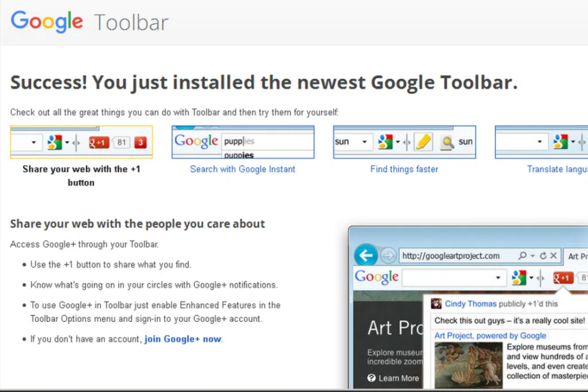This screenshot has width=588, height=392.
Task: Click Cindy Thomas's profile avatar
Action: [436, 304]
